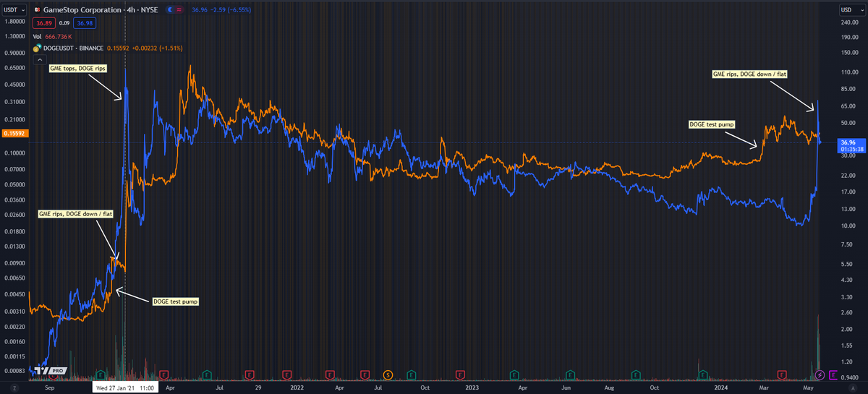Click the 'Wed 27 Jan '21 11:00' crosshair date label
The height and width of the screenshot is (394, 868).
click(125, 387)
